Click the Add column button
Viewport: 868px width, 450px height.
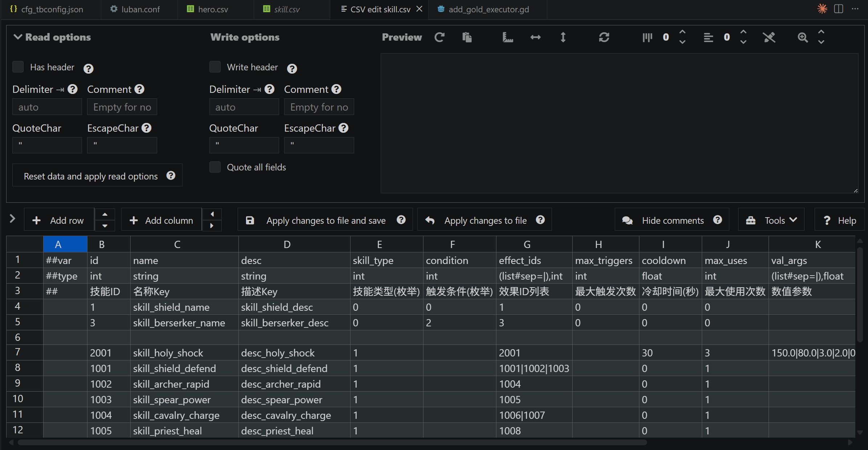click(x=161, y=219)
